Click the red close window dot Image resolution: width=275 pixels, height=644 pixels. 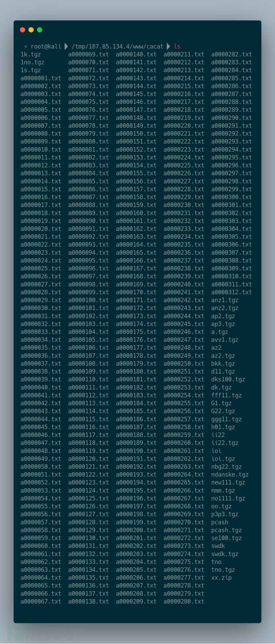pyautogui.click(x=22, y=30)
